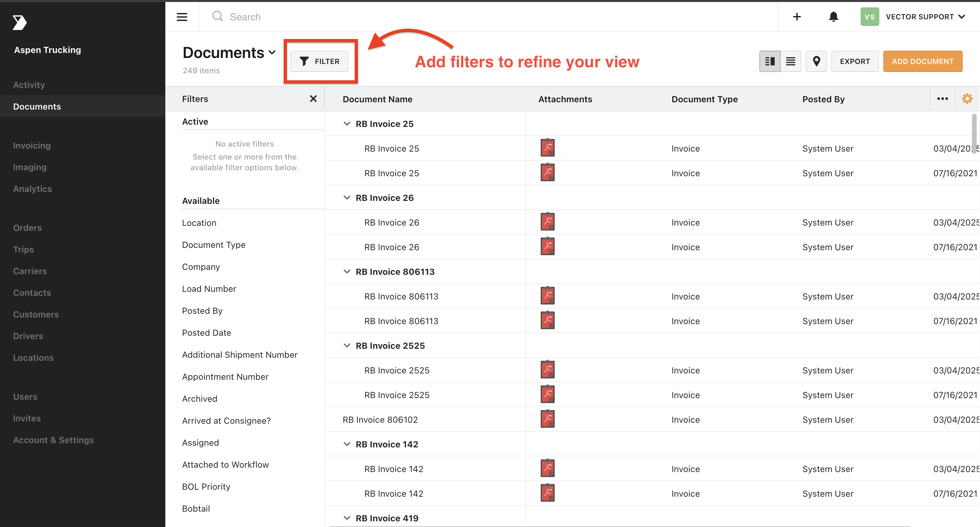Add the Location filter

(x=199, y=223)
